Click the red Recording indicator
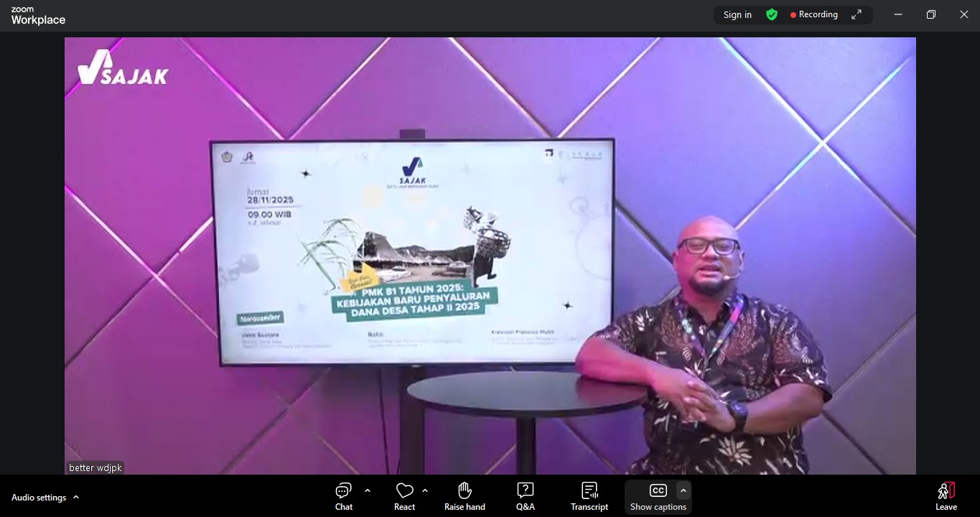The height and width of the screenshot is (517, 980). [814, 15]
